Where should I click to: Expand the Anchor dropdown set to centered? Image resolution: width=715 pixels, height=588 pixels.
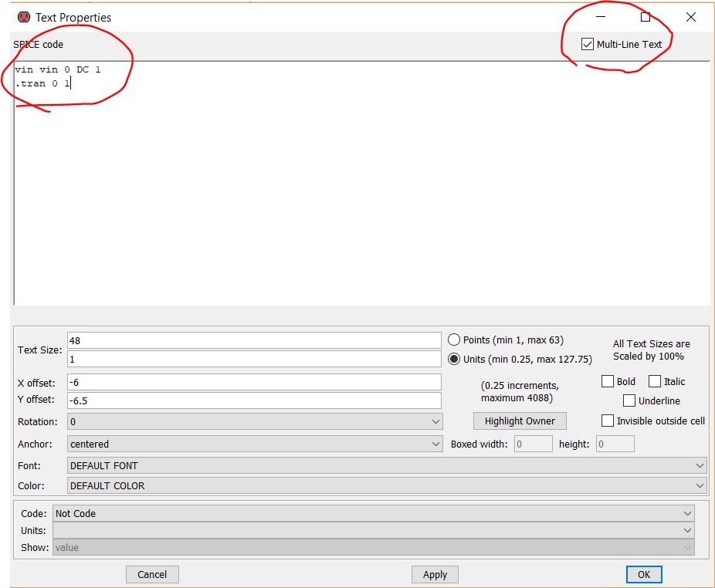(x=255, y=444)
